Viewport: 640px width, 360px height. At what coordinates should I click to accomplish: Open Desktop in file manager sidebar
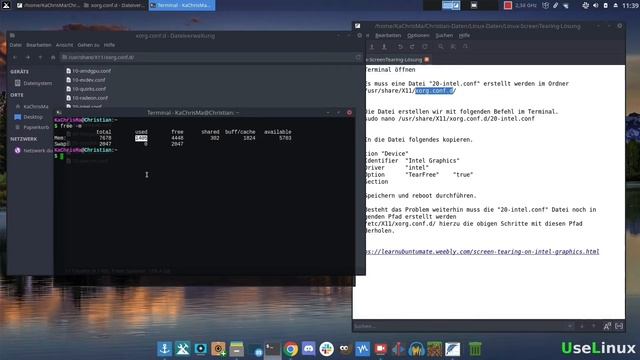click(29, 117)
